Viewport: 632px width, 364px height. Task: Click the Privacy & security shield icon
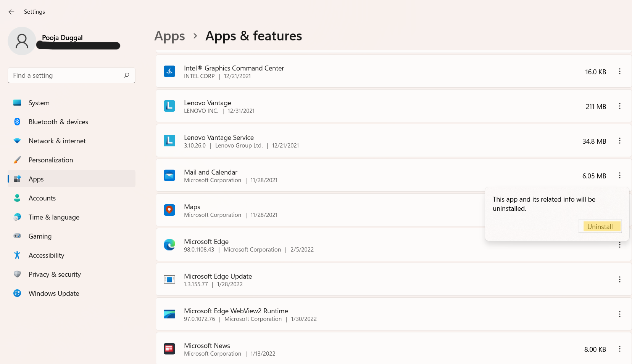17,274
